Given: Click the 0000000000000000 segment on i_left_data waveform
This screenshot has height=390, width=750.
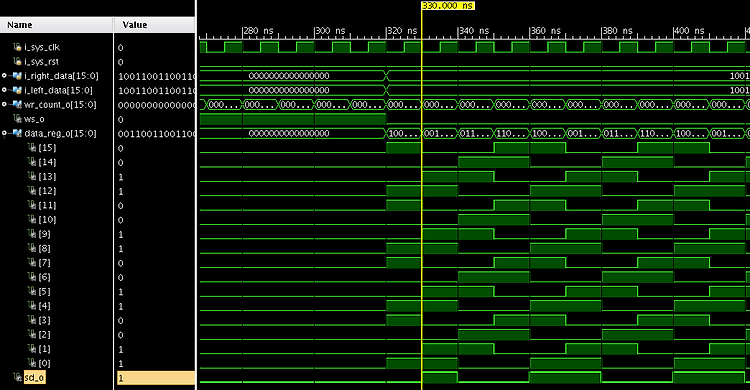Looking at the screenshot, I should pyautogui.click(x=289, y=90).
